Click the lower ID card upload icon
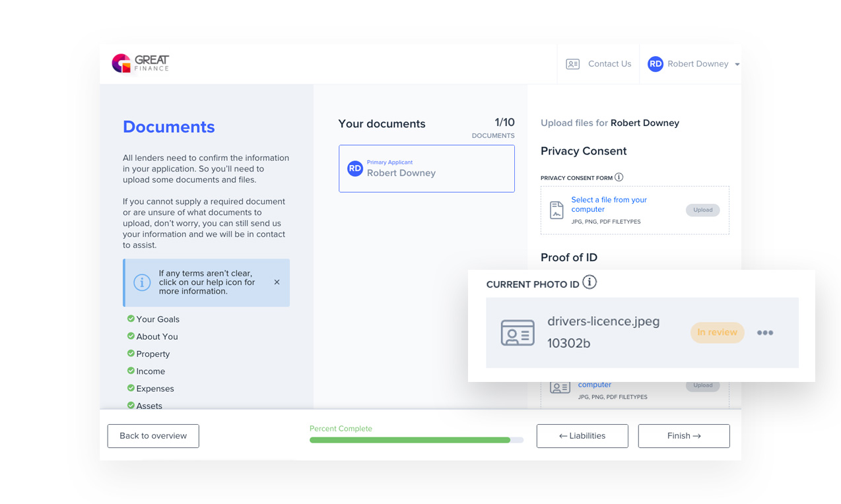The image size is (841, 504). pos(560,387)
